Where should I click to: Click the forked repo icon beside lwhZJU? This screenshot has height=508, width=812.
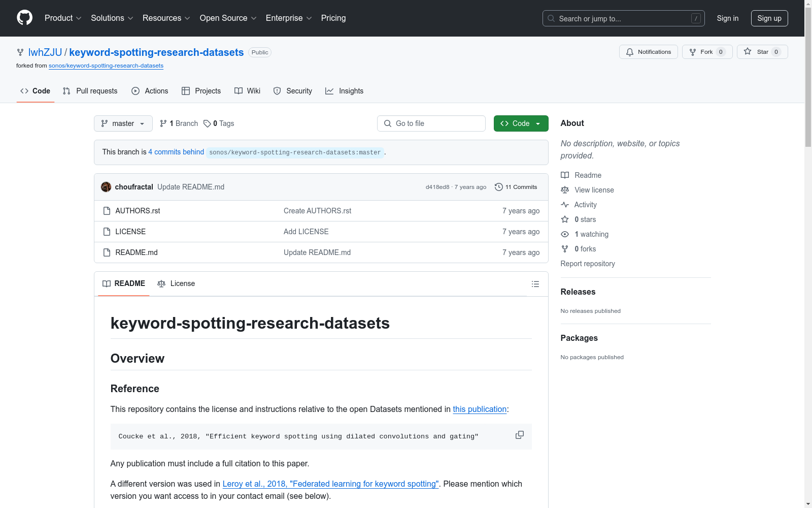coord(20,52)
